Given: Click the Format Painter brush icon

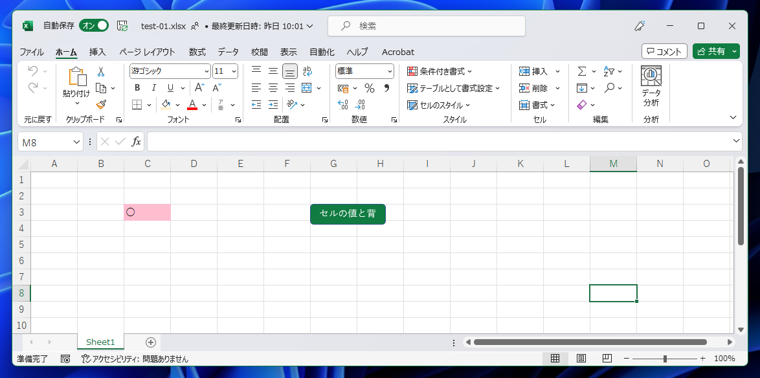Looking at the screenshot, I should (x=101, y=104).
